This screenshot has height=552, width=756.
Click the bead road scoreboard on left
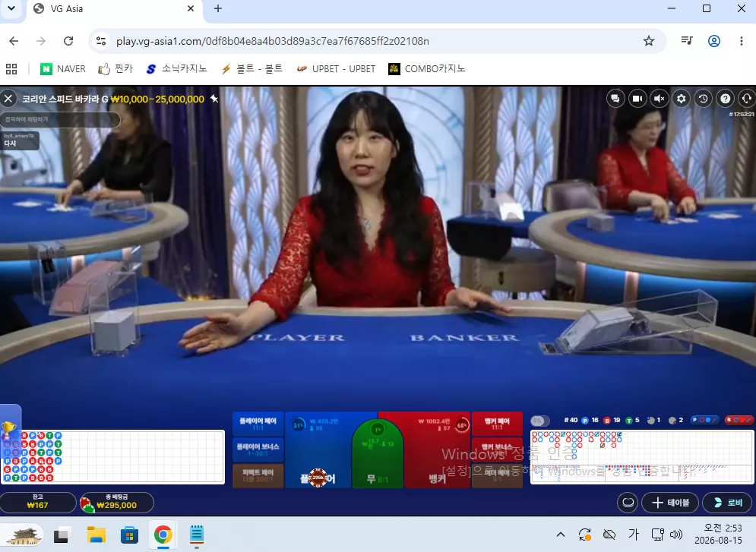112,456
